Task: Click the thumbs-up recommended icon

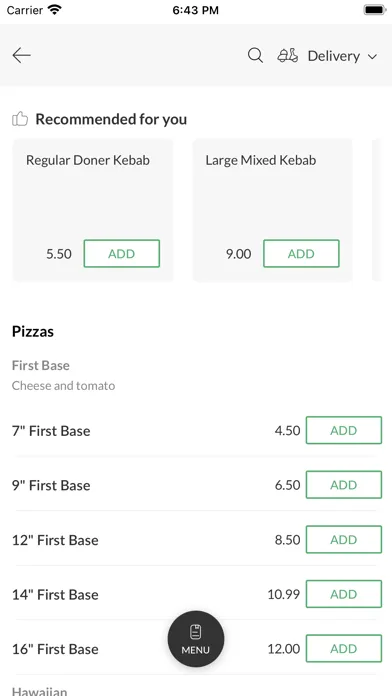Action: pos(20,119)
